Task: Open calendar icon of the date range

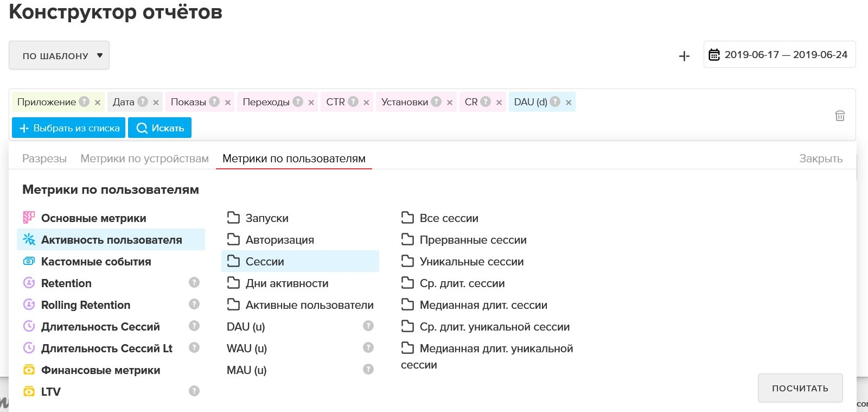Action: tap(714, 55)
